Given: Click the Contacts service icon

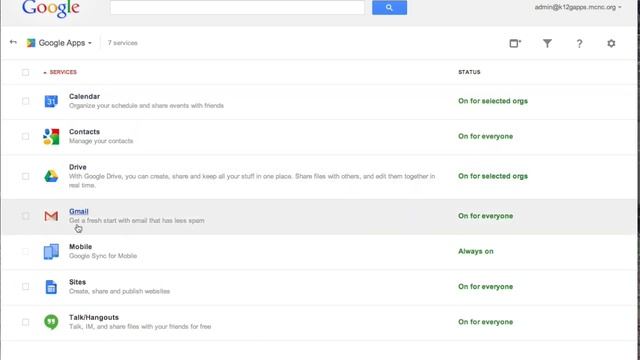Looking at the screenshot, I should [x=51, y=136].
